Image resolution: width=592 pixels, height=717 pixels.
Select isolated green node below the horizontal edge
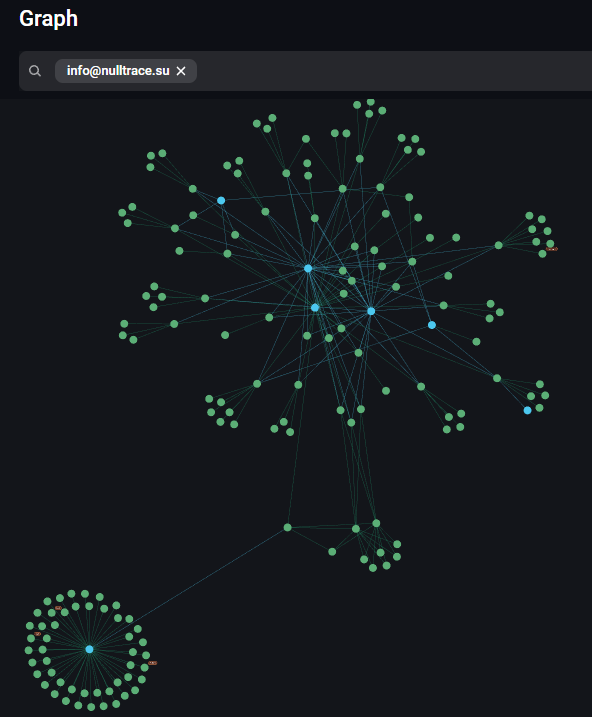pyautogui.click(x=332, y=551)
